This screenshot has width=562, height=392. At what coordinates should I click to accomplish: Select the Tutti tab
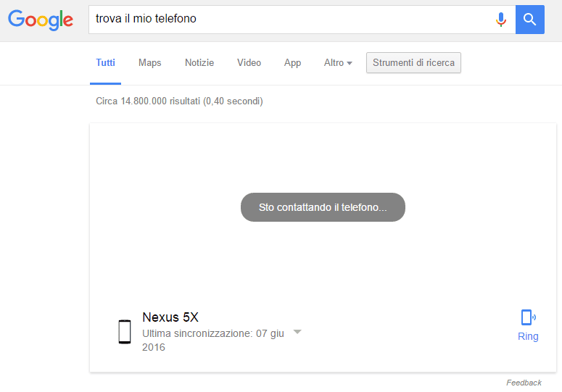pyautogui.click(x=105, y=63)
